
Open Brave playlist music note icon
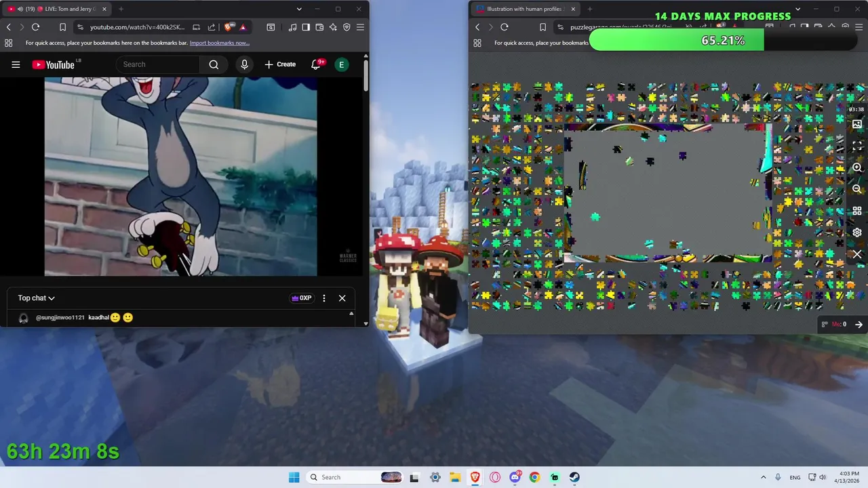tap(292, 27)
